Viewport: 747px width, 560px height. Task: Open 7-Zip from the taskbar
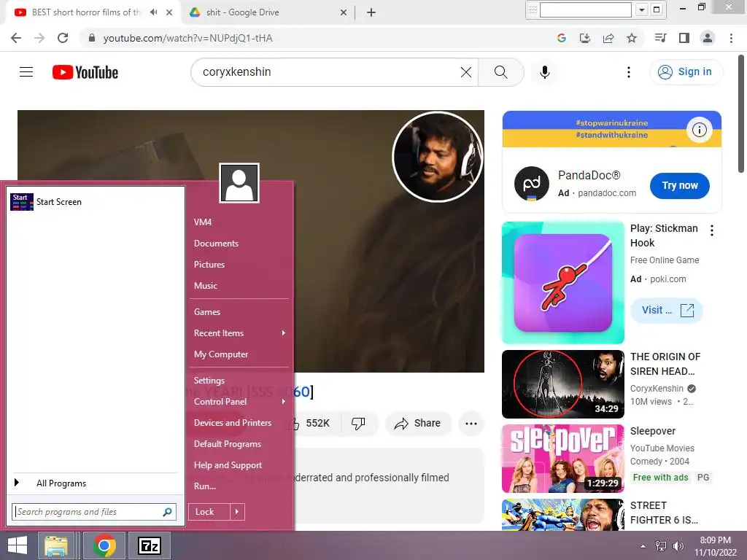click(149, 545)
